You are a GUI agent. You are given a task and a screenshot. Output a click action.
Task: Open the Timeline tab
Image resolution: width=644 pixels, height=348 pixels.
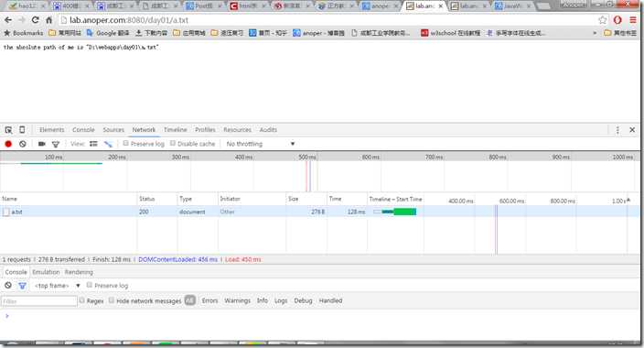click(176, 129)
